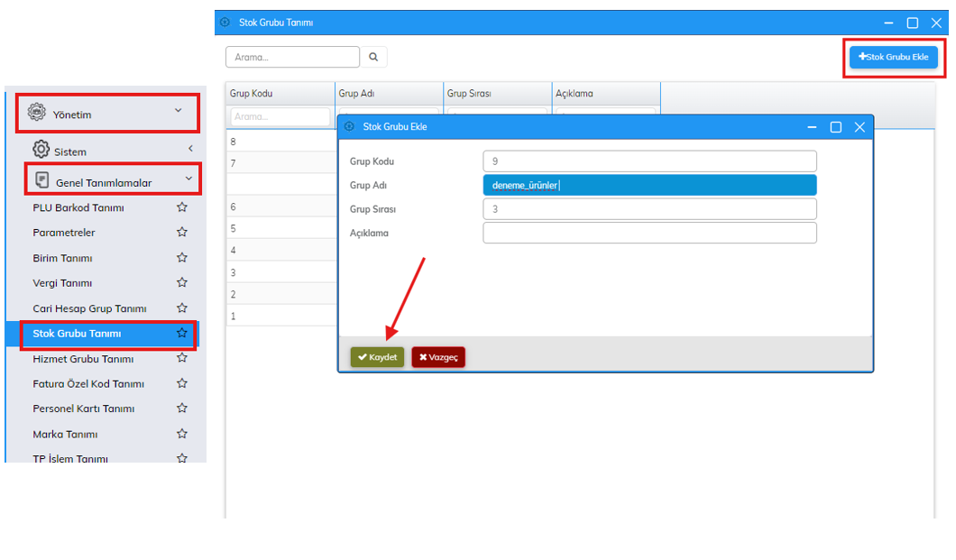Collapse the Yönetim section chevron

pos(179,111)
